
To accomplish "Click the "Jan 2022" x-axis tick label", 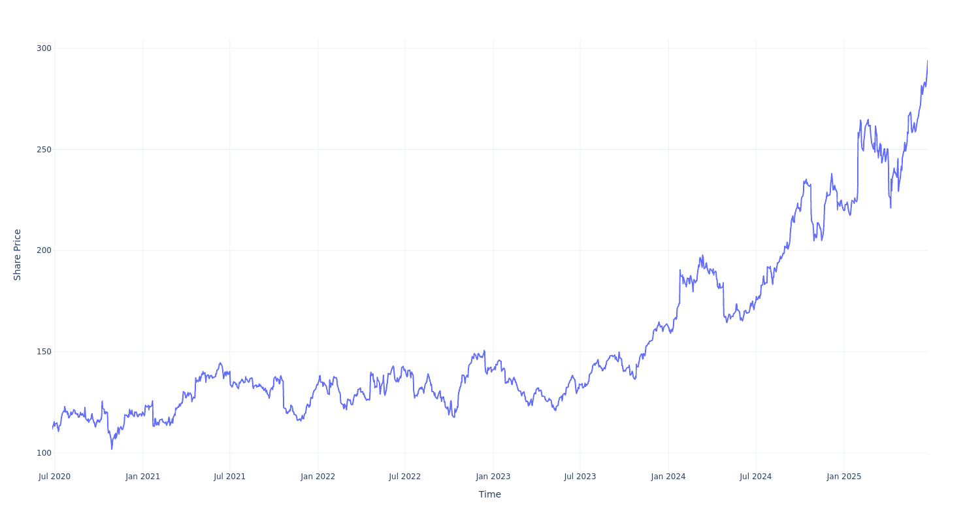I will point(318,477).
